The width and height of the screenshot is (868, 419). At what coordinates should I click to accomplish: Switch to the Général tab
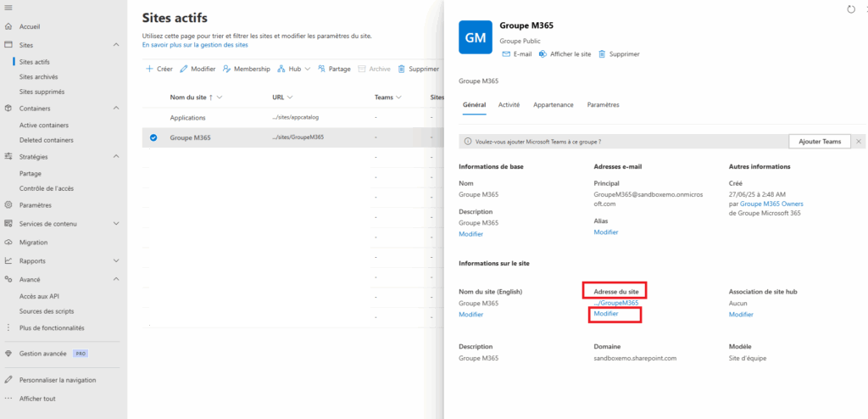474,105
